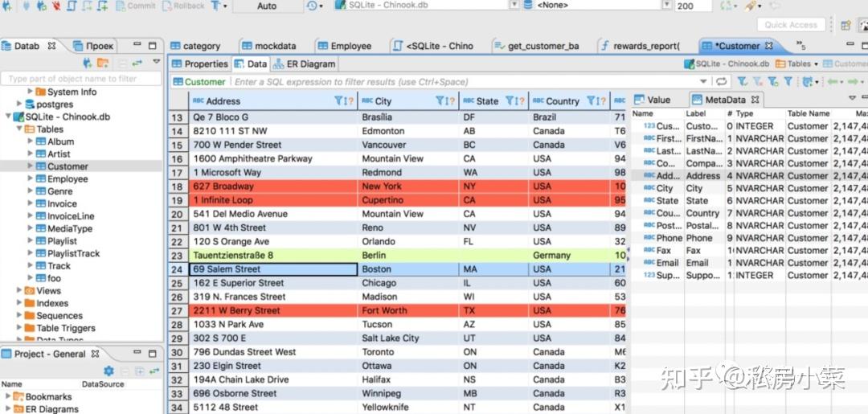Click the Commit button
This screenshot has height=414, width=868.
[136, 6]
